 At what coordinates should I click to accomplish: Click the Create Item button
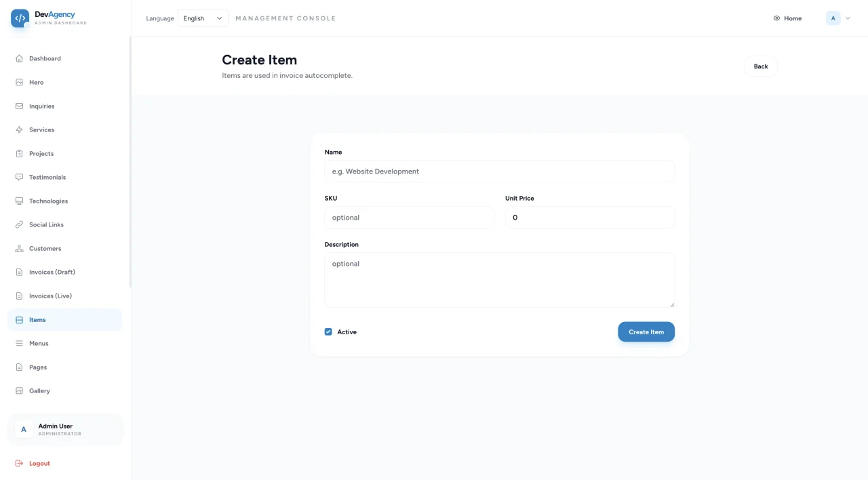pyautogui.click(x=646, y=332)
